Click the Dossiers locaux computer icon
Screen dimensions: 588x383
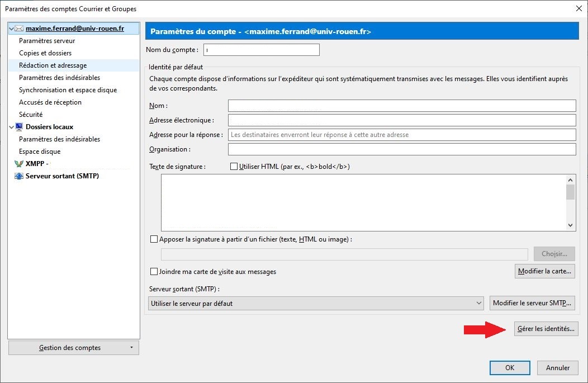click(x=19, y=127)
